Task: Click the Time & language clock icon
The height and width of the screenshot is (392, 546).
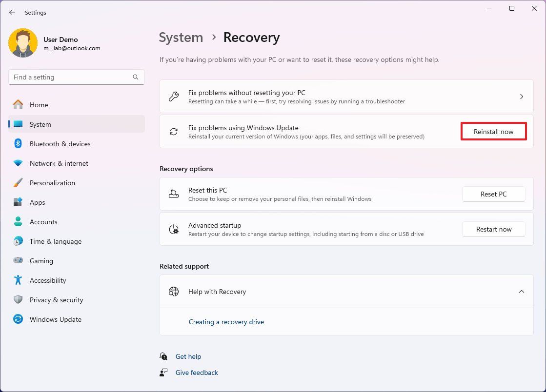Action: 18,241
